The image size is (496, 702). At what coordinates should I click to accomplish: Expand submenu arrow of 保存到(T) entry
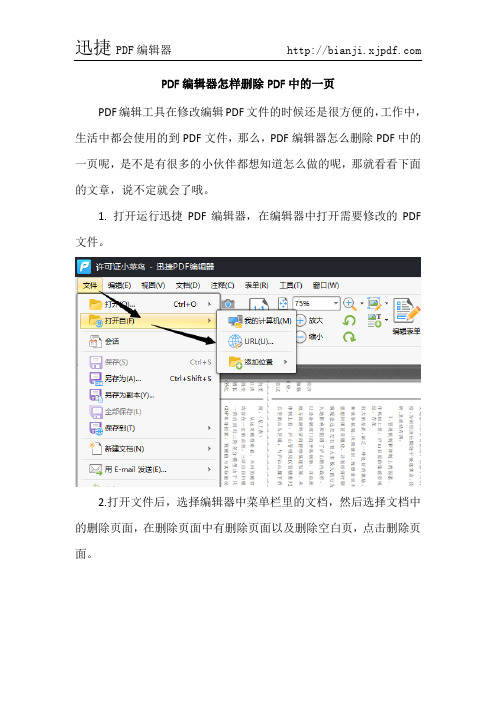coord(210,428)
